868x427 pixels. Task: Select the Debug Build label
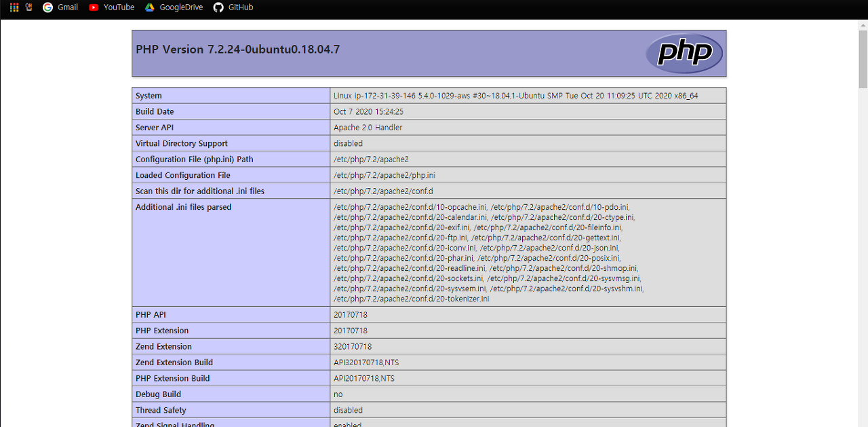[158, 394]
